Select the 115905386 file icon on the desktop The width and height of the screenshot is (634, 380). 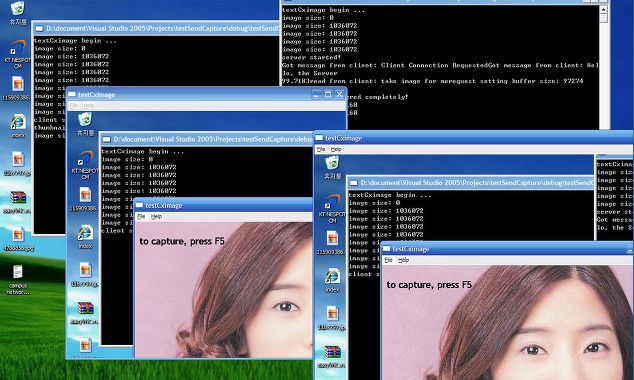click(17, 84)
